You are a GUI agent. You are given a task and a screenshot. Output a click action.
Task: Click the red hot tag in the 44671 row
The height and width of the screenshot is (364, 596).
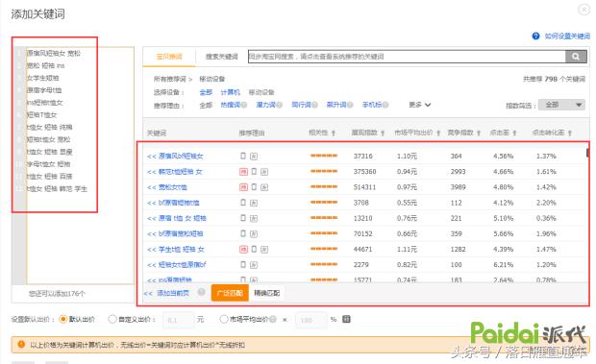[x=243, y=250]
